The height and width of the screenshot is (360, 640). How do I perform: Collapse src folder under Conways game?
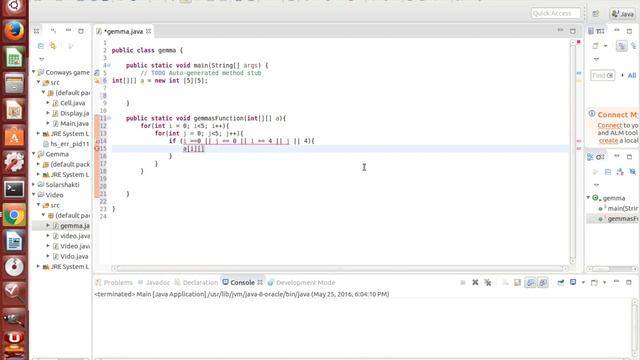[x=39, y=82]
